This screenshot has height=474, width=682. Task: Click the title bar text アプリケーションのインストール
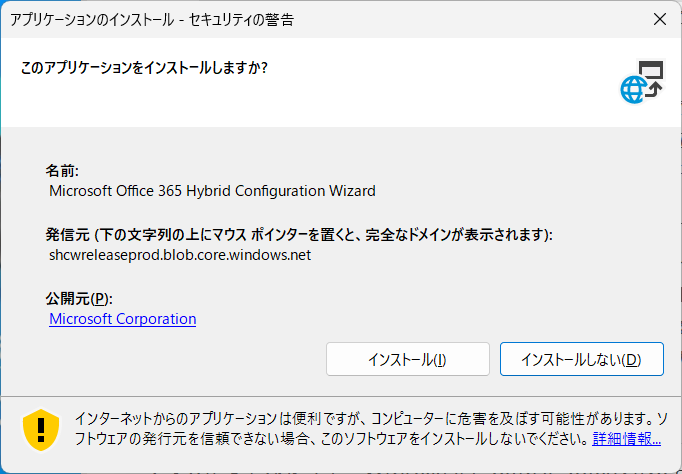pos(92,20)
